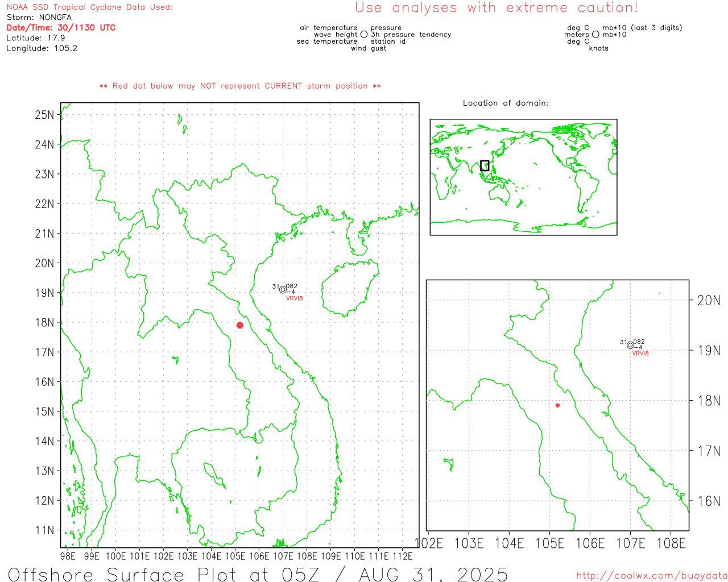Click the 'Use analyses with extreme caution!' warning

[x=497, y=7]
